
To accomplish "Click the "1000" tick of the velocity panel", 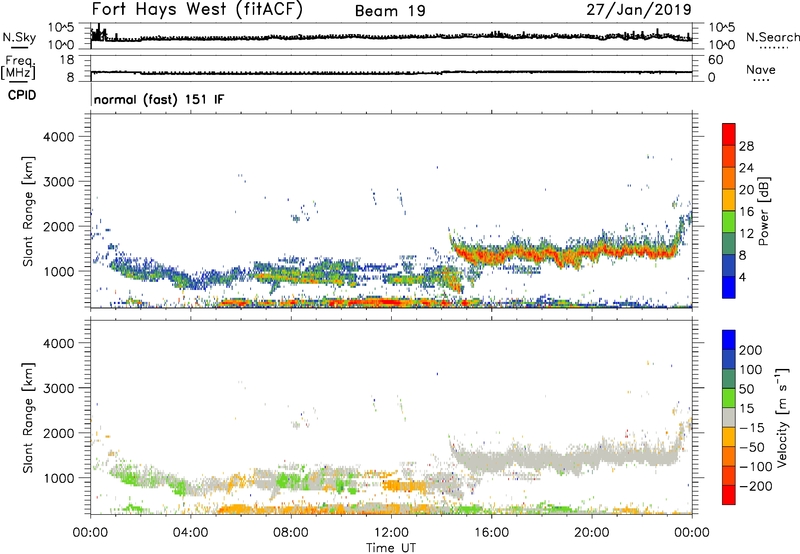I will 58,477.
